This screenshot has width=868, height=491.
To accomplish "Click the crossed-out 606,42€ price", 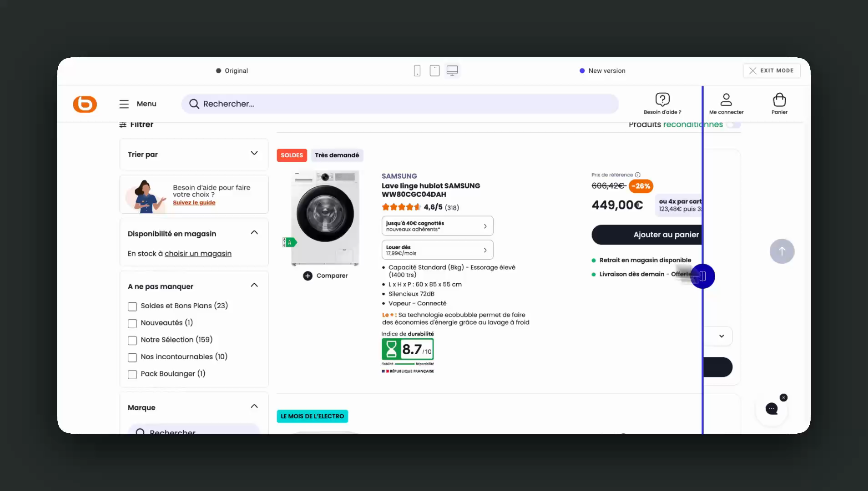I will pos(608,186).
